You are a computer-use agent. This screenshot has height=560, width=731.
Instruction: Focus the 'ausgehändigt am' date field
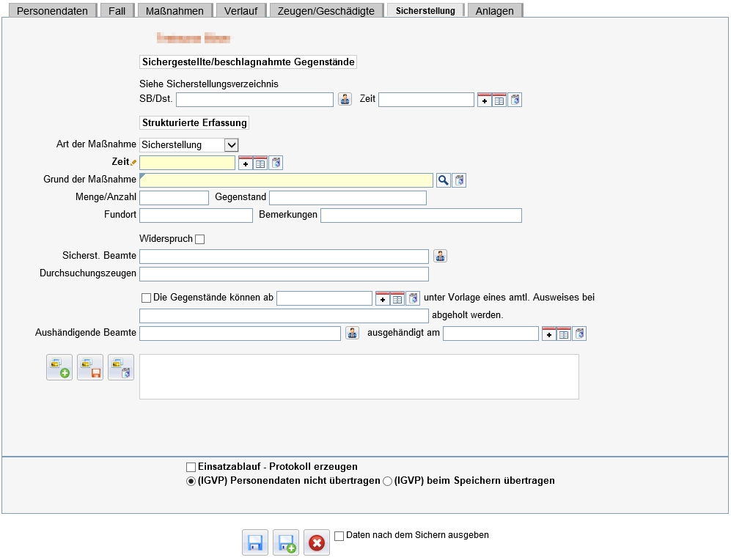(x=491, y=334)
